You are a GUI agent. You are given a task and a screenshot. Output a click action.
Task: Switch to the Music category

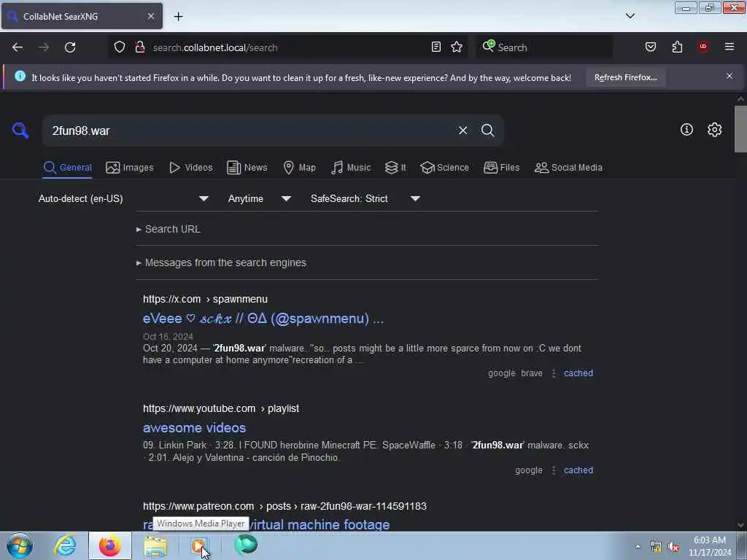pos(351,168)
